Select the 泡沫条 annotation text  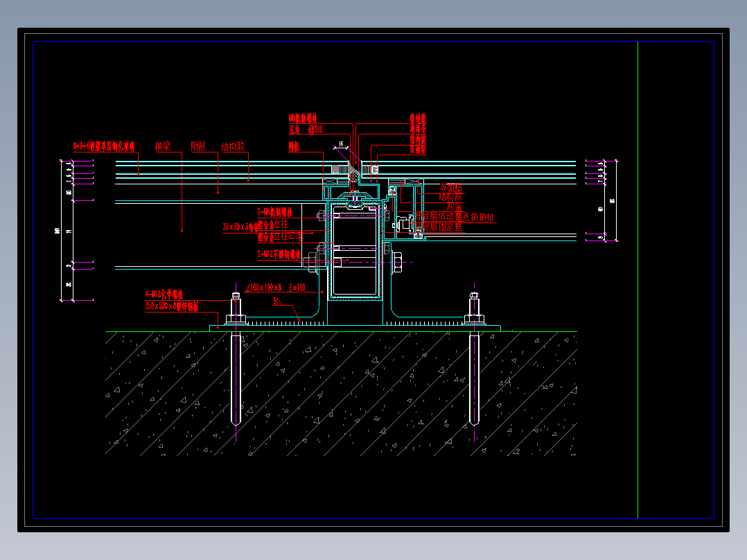pyautogui.click(x=418, y=129)
